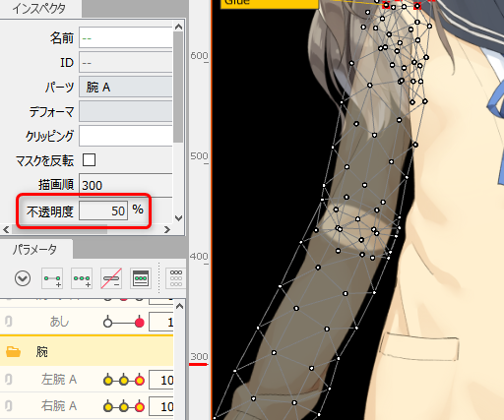Viewport: 504px width, 420px height.
Task: Click the inspector horizontal scroll right arrow
Action: click(x=167, y=230)
